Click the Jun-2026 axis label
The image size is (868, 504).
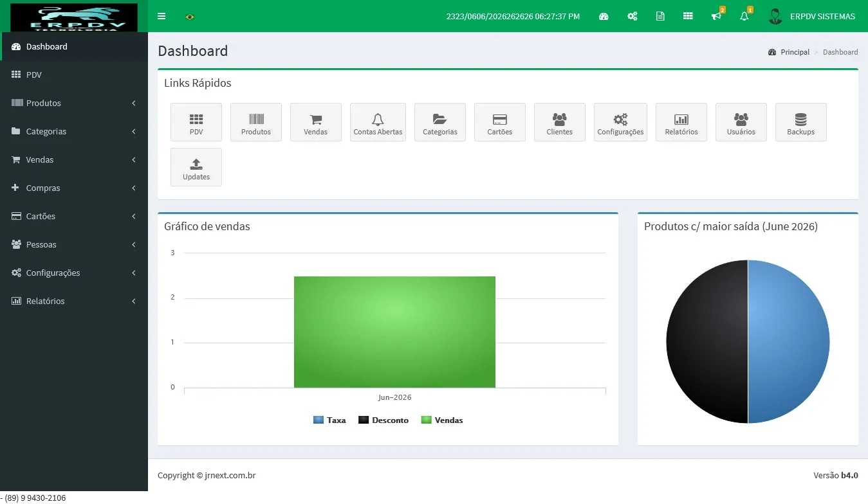pyautogui.click(x=394, y=397)
